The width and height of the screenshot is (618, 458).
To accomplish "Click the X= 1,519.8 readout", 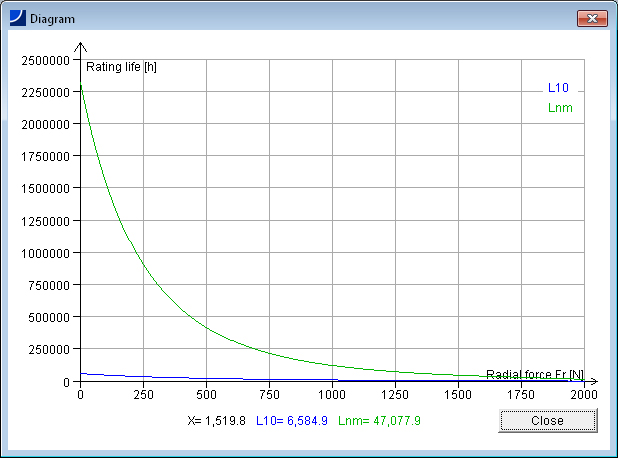I will pos(217,421).
